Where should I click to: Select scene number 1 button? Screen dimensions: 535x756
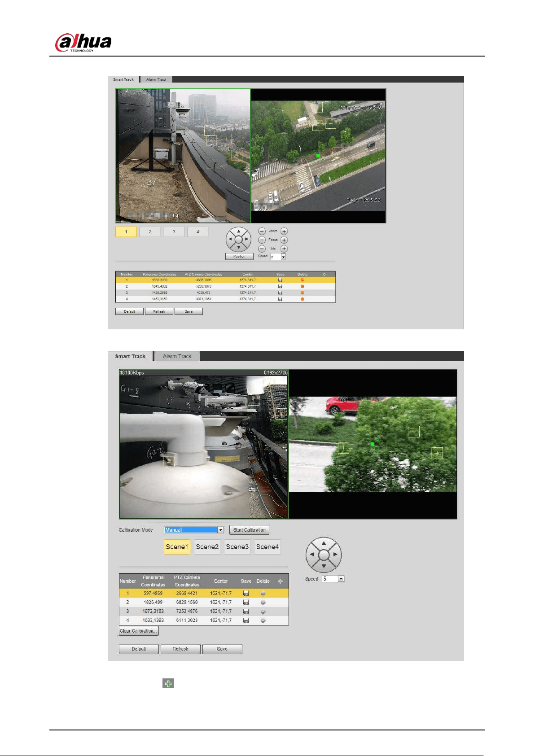point(126,232)
